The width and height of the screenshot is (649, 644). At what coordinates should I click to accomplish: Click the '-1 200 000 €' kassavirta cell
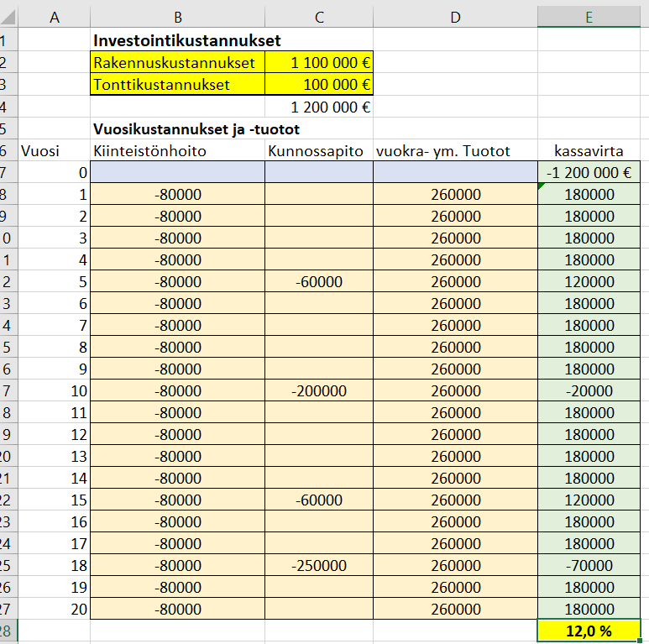(589, 172)
